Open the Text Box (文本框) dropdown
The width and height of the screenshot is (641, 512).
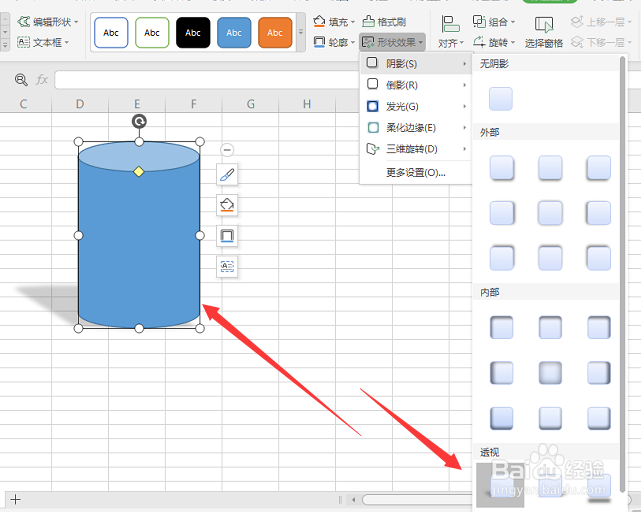pos(43,42)
